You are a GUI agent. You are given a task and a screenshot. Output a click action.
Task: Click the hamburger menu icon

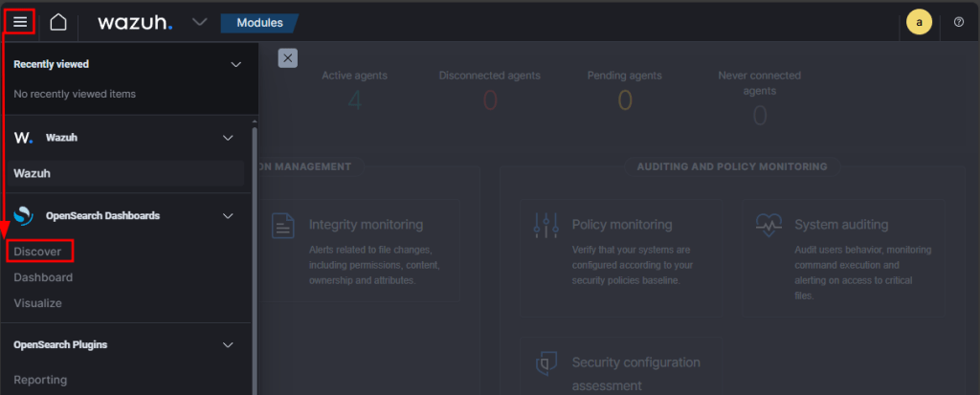tap(20, 21)
